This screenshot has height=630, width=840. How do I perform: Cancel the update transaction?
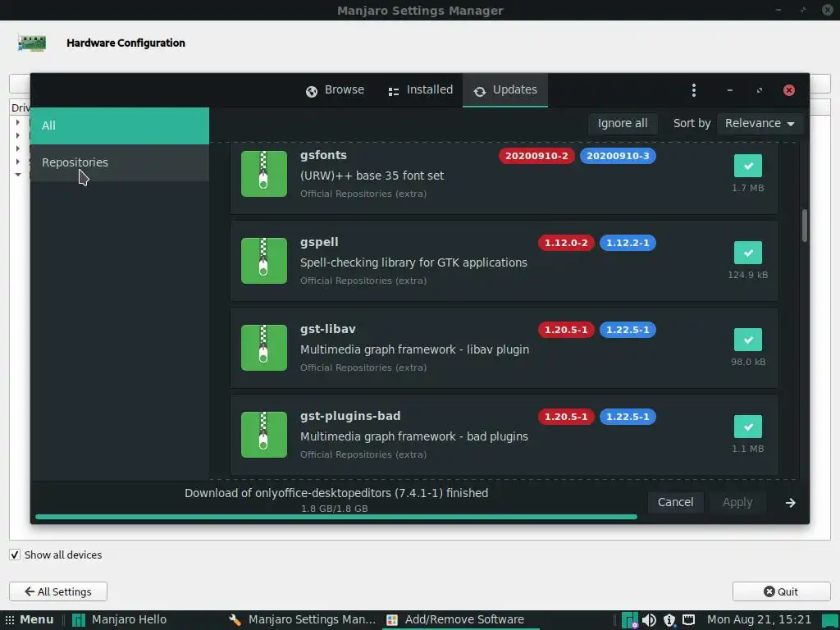point(675,502)
